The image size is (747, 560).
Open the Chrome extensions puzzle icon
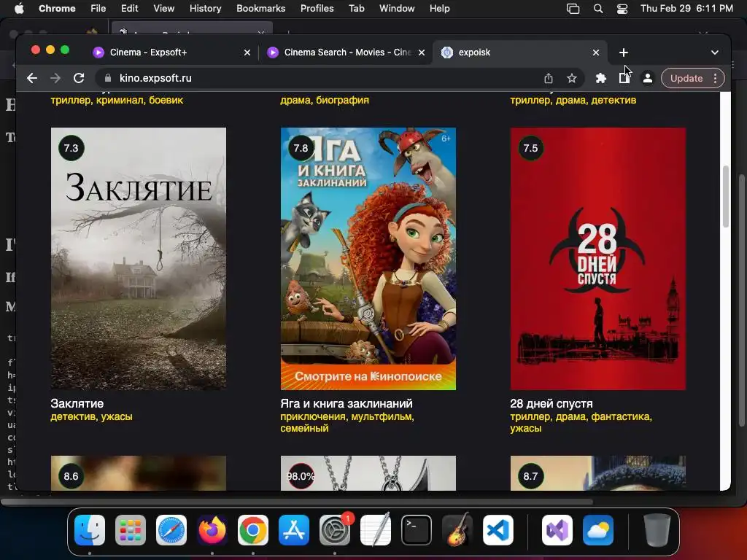click(601, 78)
